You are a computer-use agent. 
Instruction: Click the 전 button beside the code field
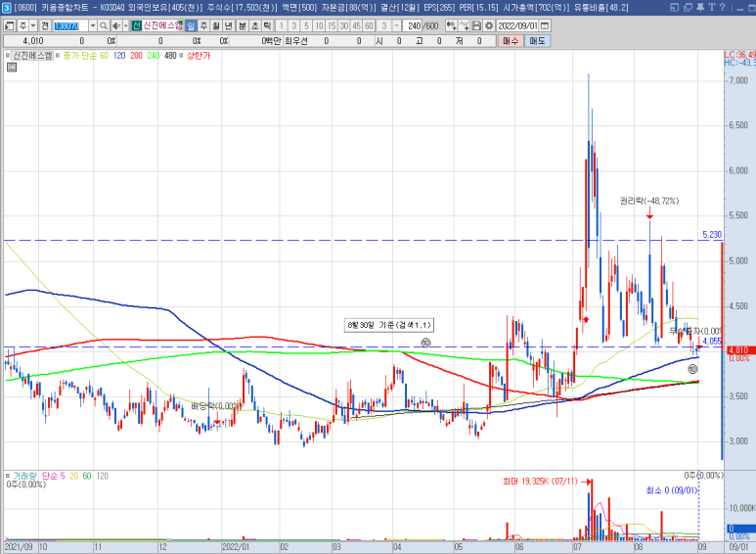pos(45,26)
